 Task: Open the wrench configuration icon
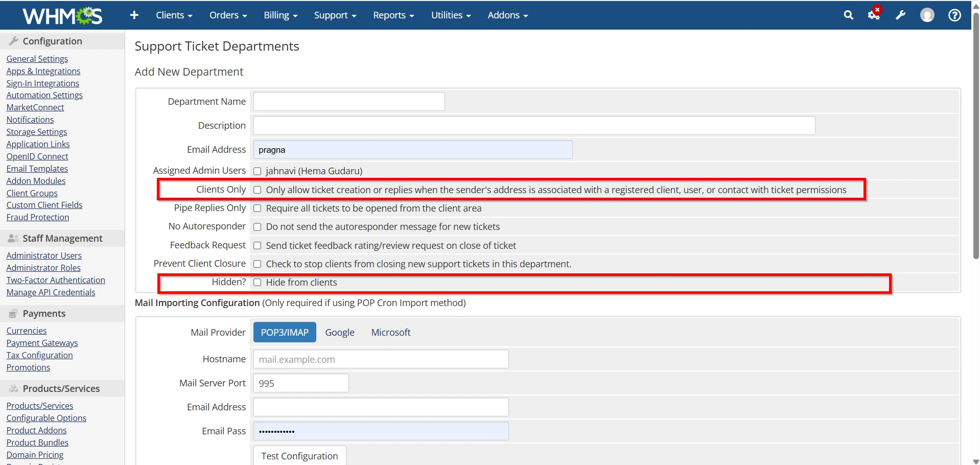[x=901, y=15]
